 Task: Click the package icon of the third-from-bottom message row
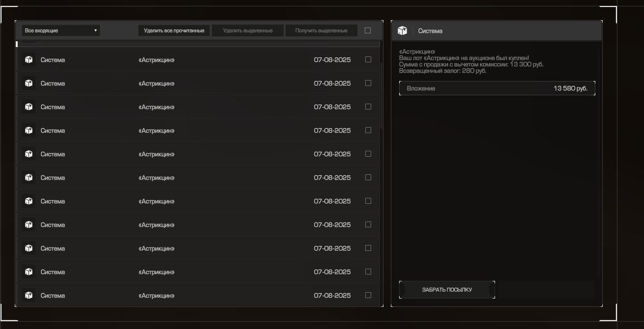tap(29, 248)
